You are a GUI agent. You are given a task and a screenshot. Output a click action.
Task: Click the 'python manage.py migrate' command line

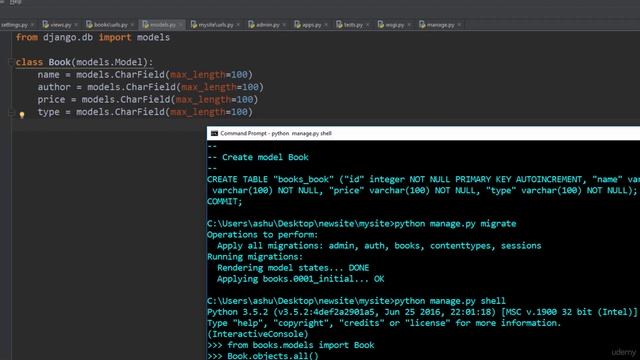click(x=362, y=224)
